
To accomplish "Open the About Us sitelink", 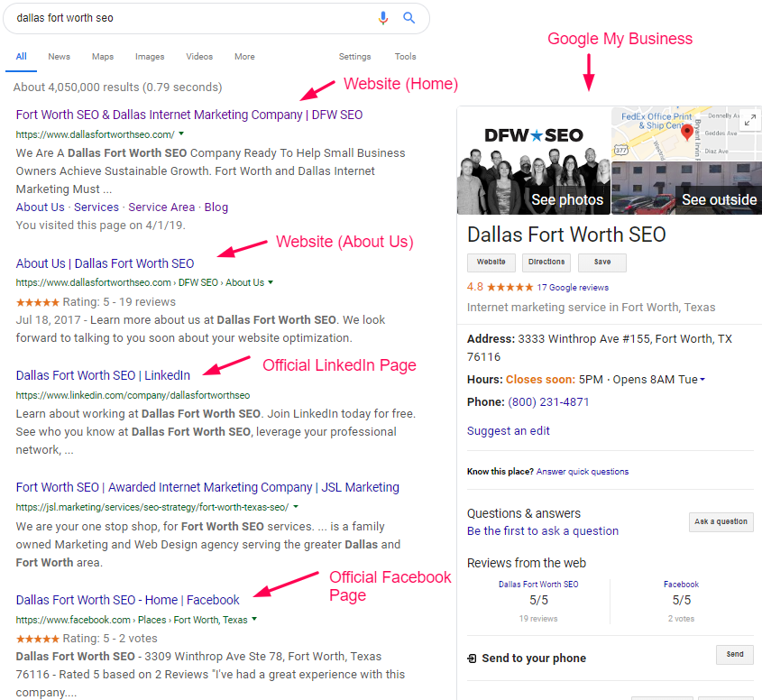I will [x=40, y=207].
